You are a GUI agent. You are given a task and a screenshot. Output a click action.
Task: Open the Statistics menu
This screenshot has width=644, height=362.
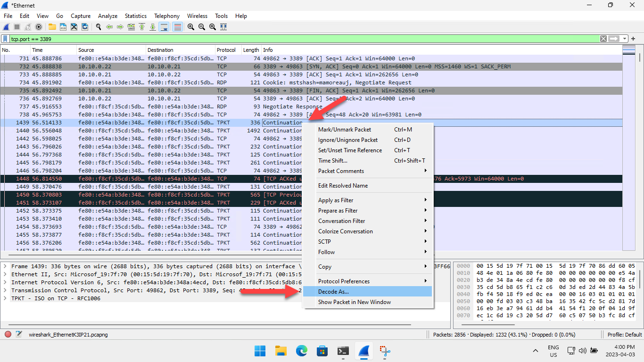(136, 16)
